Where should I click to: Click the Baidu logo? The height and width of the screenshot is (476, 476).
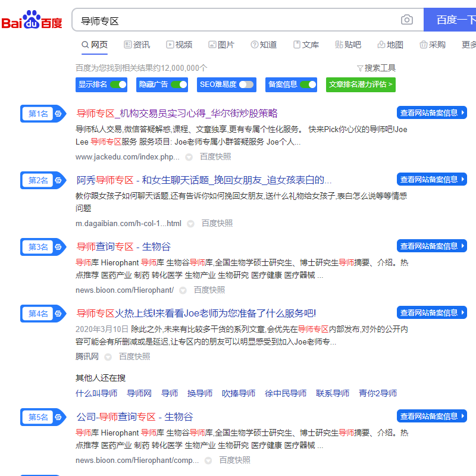32,20
